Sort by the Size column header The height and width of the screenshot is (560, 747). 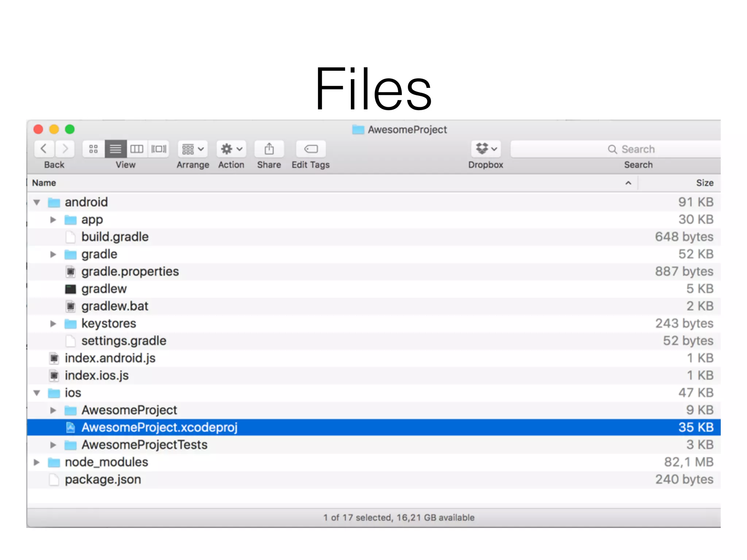coord(704,183)
